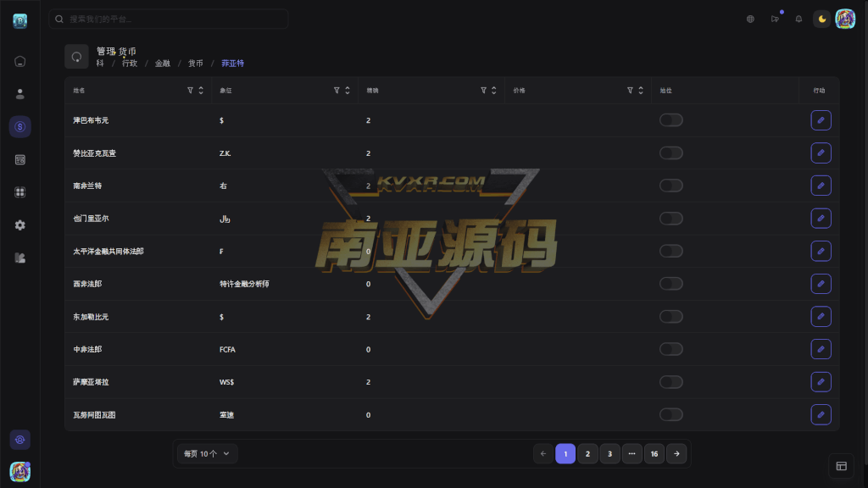Open the filter for the 精确 column

[x=483, y=90]
